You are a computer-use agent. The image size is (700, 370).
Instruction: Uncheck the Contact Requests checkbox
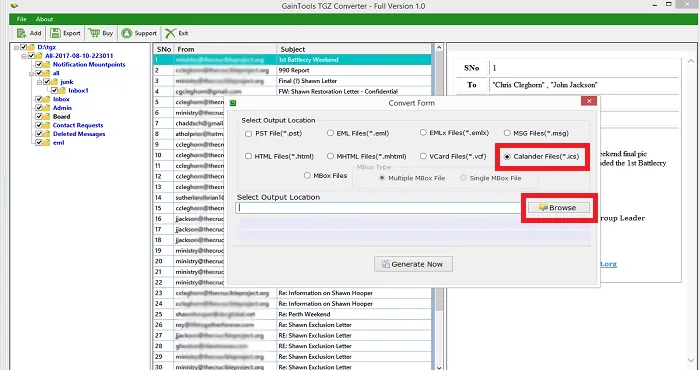click(x=39, y=125)
